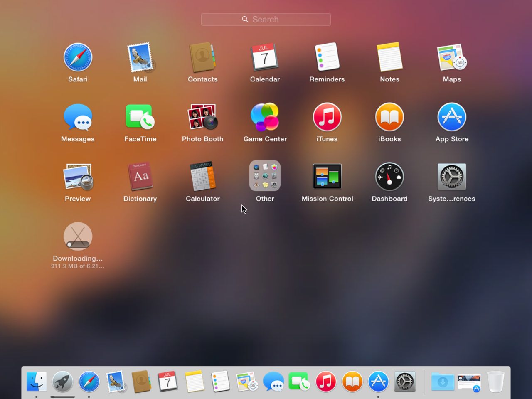Open Reminders from the Launchpad grid

327,57
